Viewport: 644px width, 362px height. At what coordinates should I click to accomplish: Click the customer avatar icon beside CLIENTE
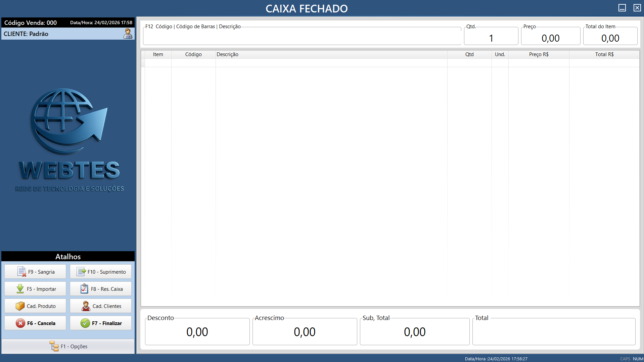[128, 34]
